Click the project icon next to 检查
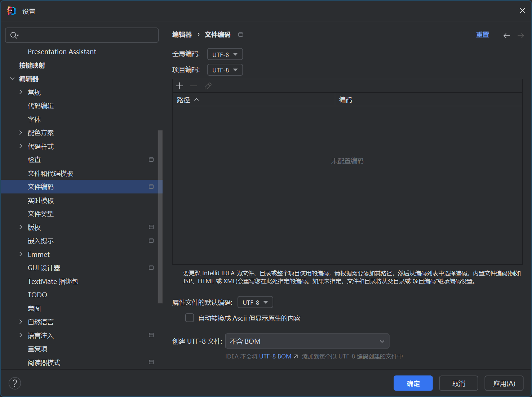This screenshot has width=532, height=397. point(151,160)
